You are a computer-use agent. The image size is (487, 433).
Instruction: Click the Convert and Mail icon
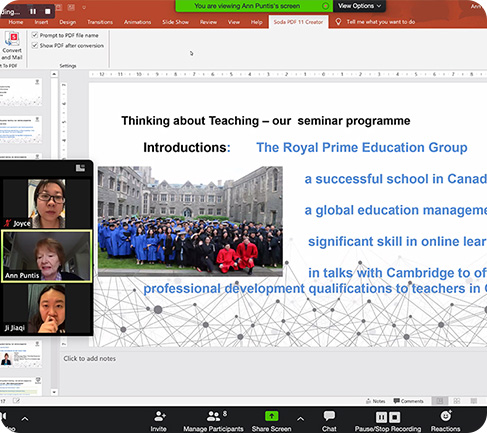12,46
